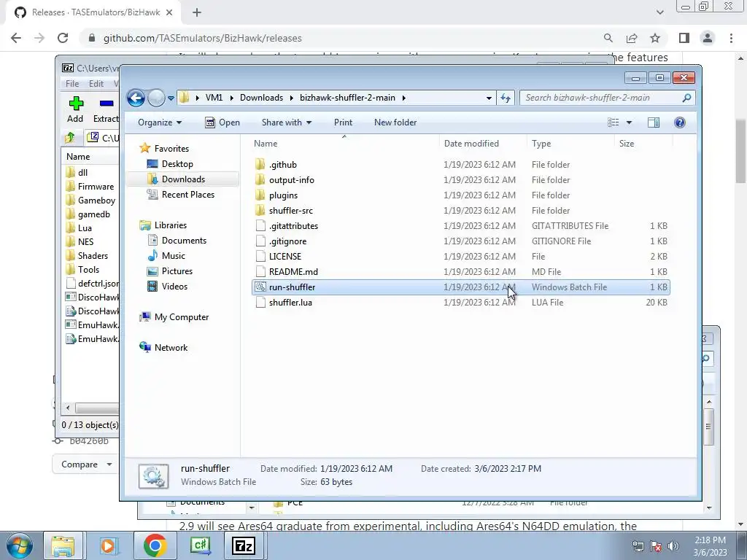This screenshot has width=747, height=560.
Task: Open the view options dropdown arrow
Action: (629, 122)
